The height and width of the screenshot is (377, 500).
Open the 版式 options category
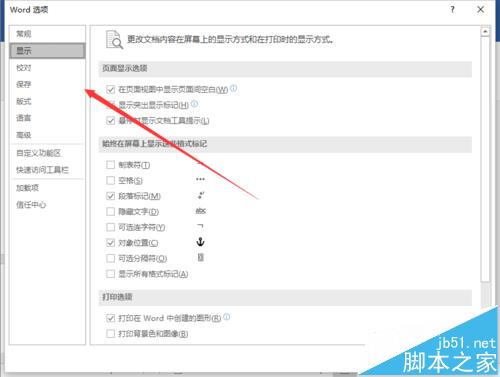pos(47,101)
